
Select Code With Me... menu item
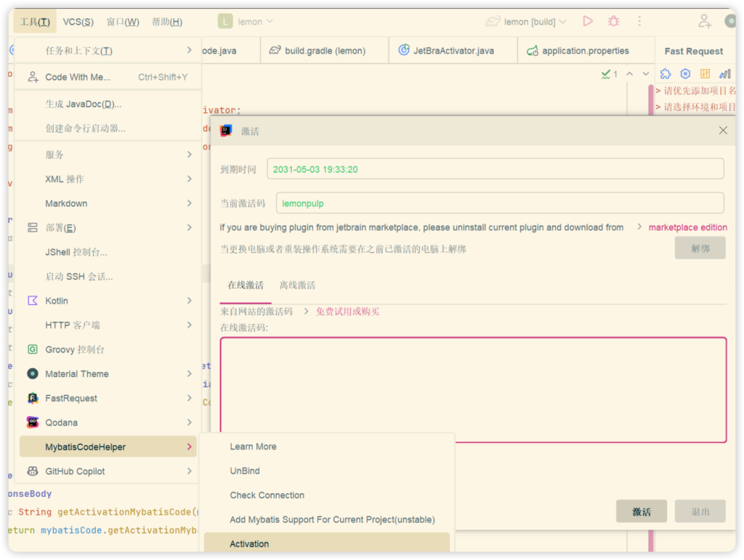coord(108,77)
